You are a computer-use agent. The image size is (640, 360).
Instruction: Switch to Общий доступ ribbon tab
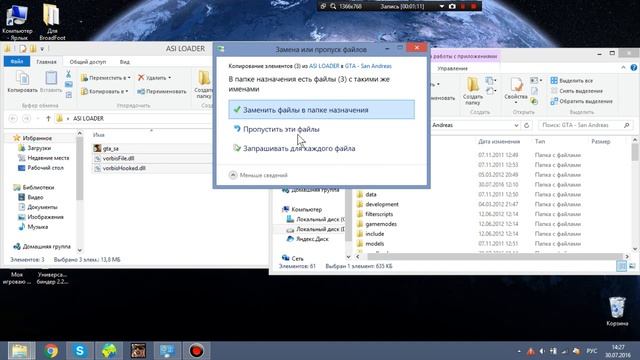coord(88,62)
